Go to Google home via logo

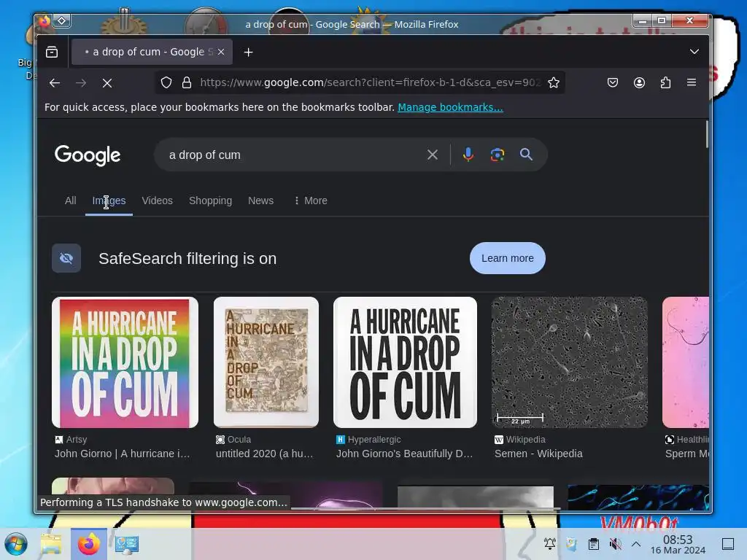88,155
